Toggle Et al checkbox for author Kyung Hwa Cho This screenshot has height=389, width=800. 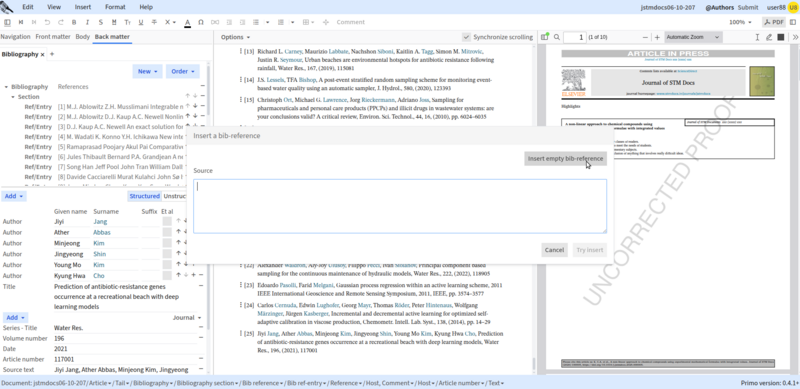167,275
